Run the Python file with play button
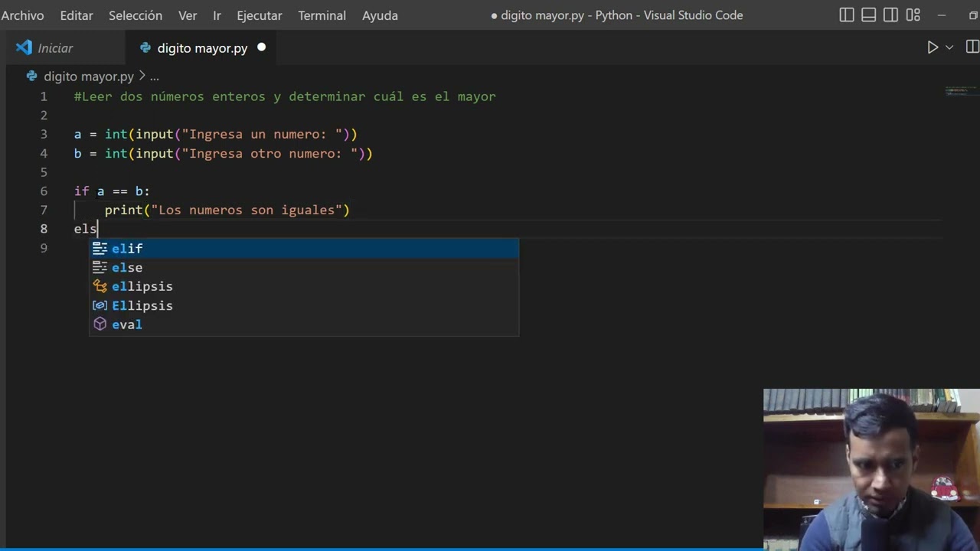980x551 pixels. click(933, 47)
